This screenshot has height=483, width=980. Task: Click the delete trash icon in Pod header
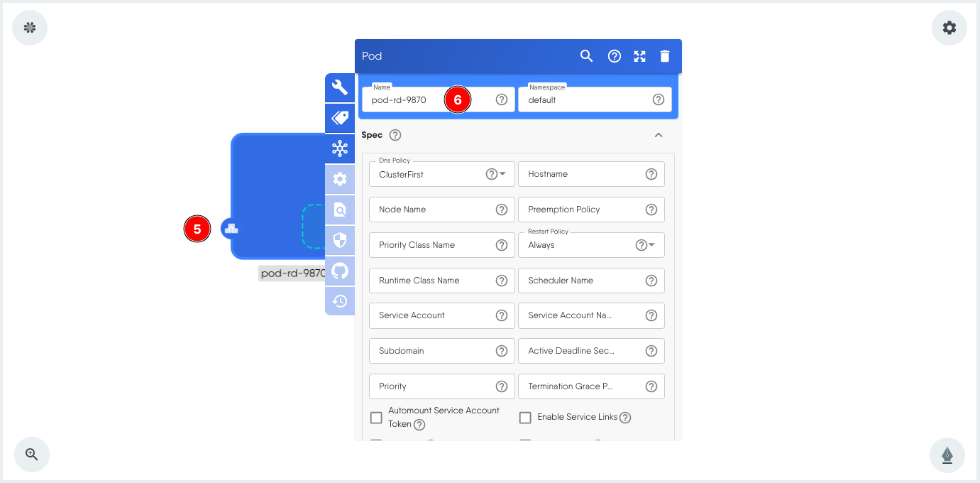665,56
